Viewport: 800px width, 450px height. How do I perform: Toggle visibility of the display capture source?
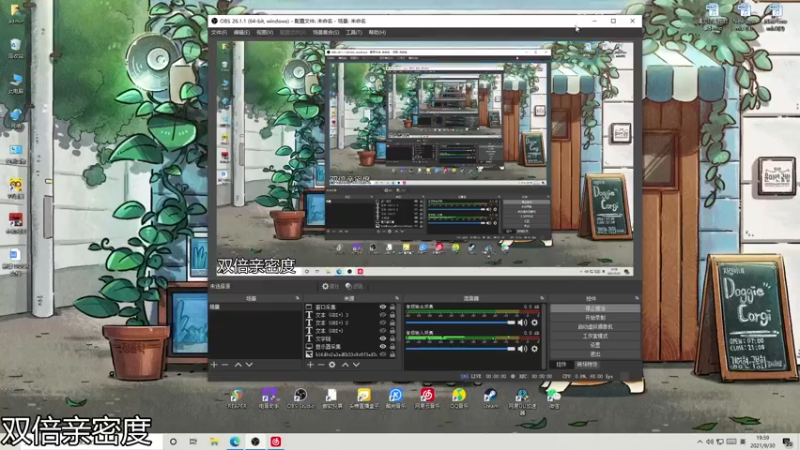point(383,346)
